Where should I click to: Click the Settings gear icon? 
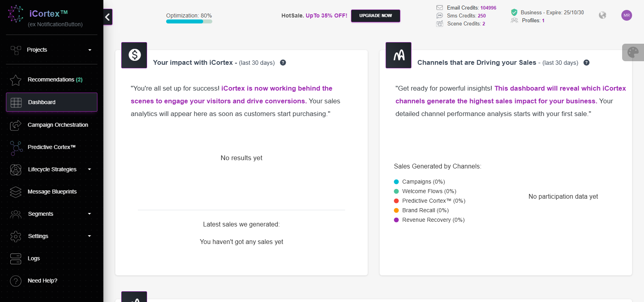tap(16, 236)
